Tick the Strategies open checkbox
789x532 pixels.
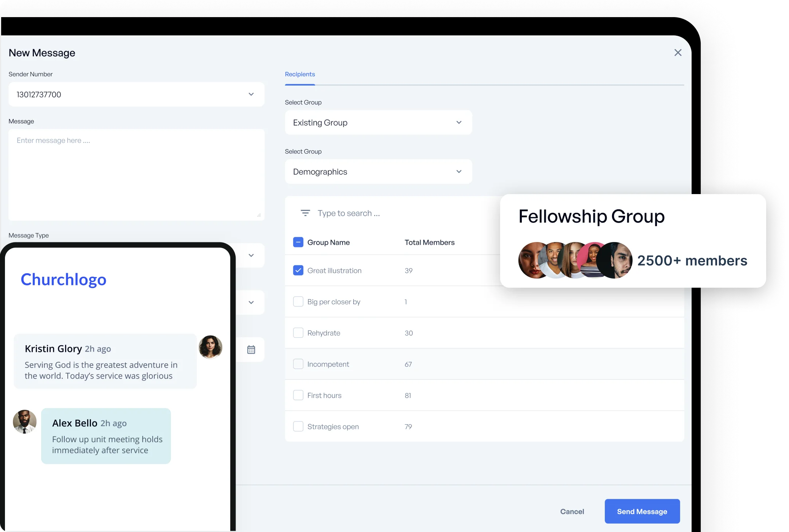(298, 427)
